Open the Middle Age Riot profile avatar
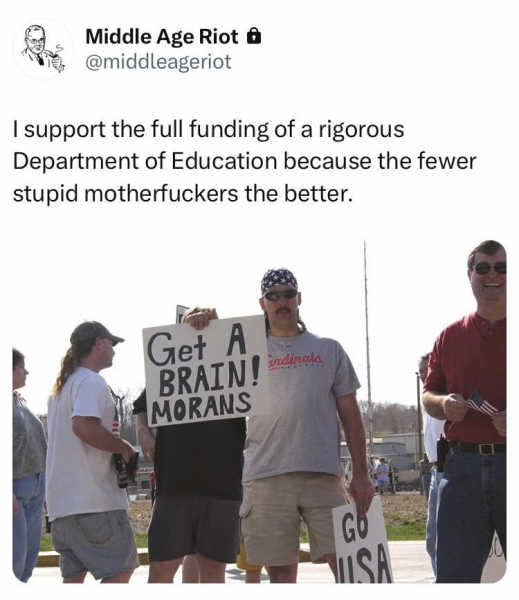This screenshot has width=519, height=600. [x=43, y=49]
